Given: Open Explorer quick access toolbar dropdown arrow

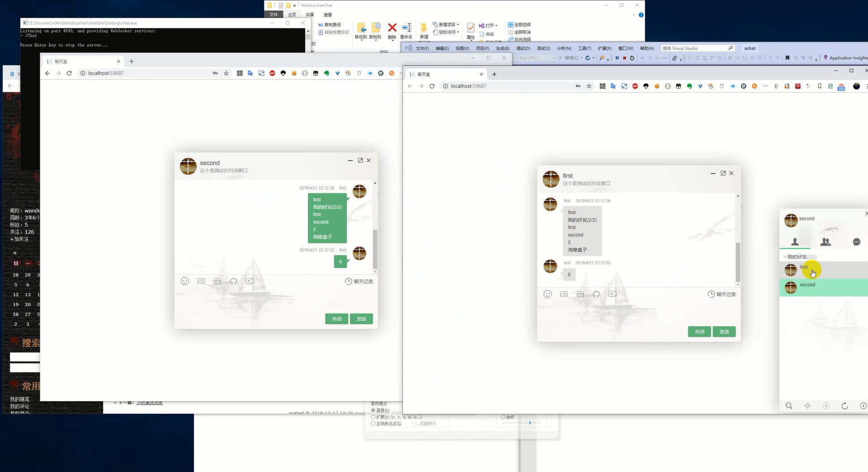Looking at the screenshot, I should coord(294,5).
